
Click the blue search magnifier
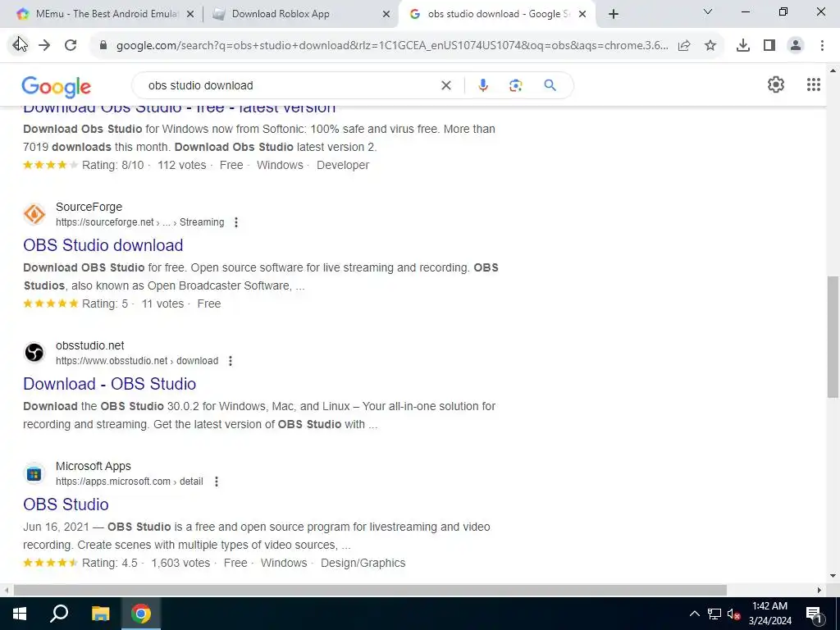coord(550,85)
